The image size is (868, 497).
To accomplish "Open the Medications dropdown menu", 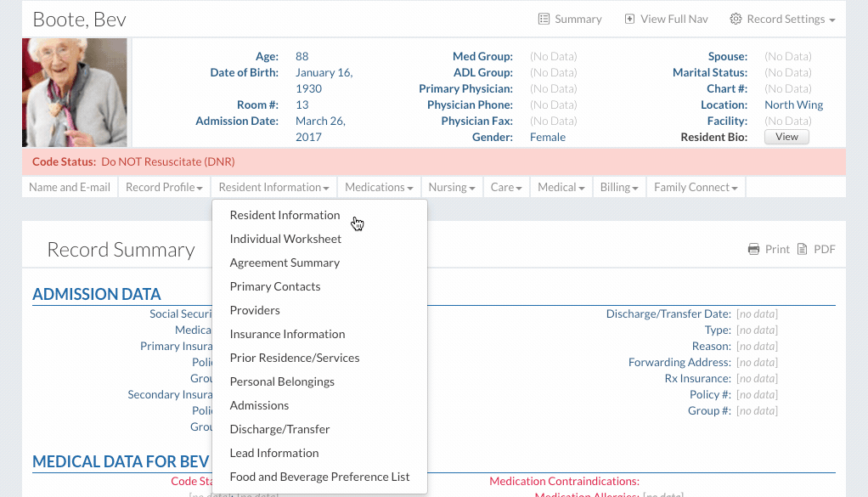I will pyautogui.click(x=379, y=187).
